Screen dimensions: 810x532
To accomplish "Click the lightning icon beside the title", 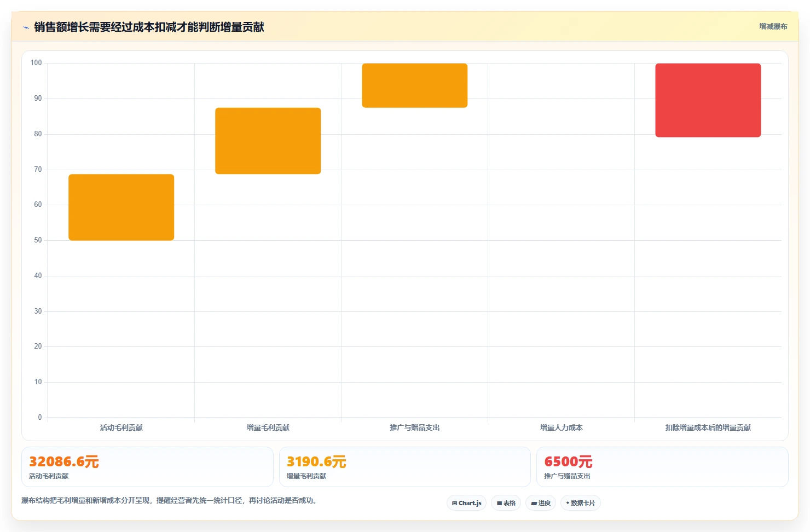I will tap(26, 27).
